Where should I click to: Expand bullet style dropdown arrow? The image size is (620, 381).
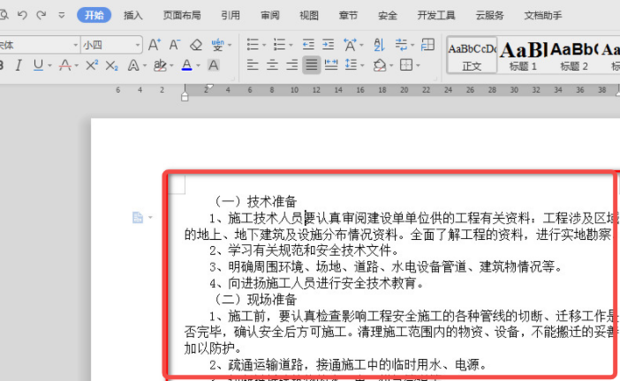tap(264, 45)
